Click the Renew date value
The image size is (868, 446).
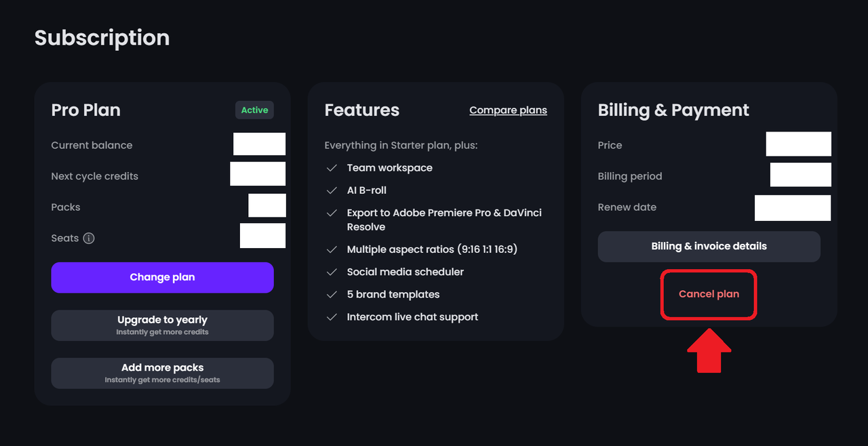coord(793,208)
